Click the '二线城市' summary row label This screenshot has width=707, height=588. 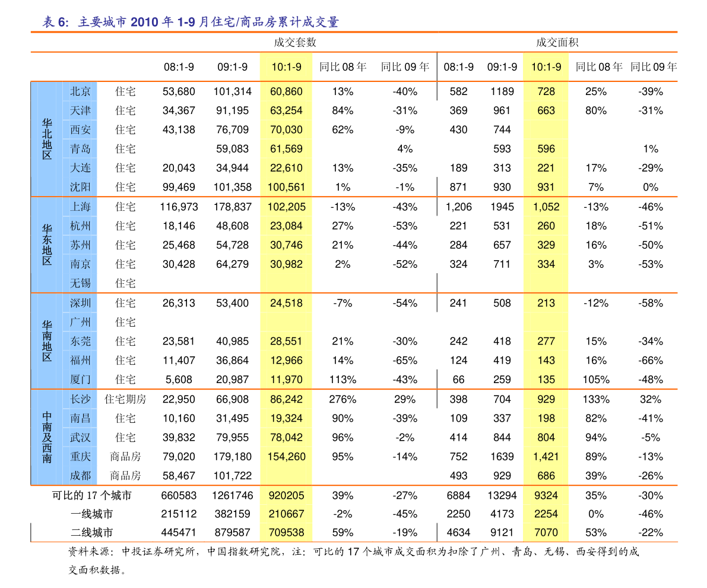91,533
